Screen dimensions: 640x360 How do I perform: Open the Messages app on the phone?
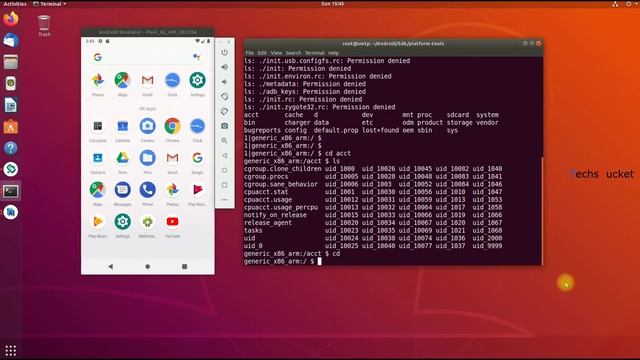pyautogui.click(x=122, y=190)
